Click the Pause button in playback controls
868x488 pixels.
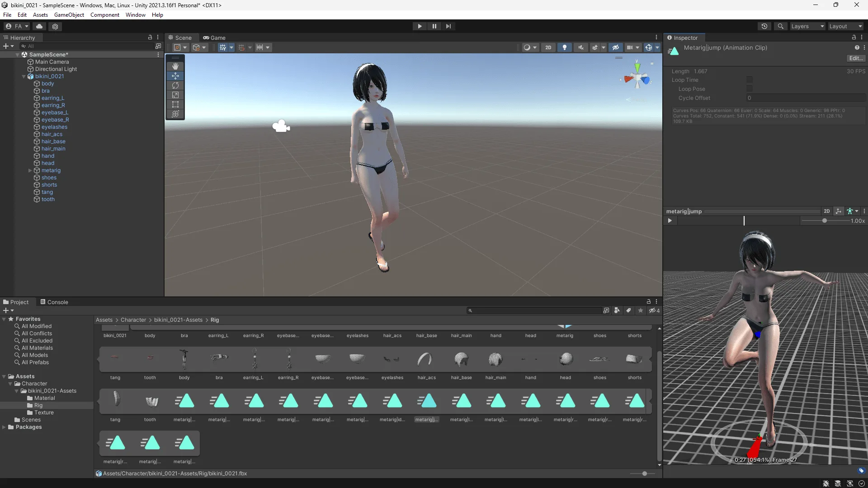434,26
